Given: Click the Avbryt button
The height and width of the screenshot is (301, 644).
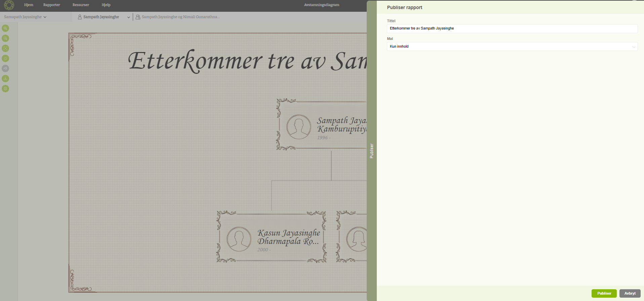Looking at the screenshot, I should point(630,293).
